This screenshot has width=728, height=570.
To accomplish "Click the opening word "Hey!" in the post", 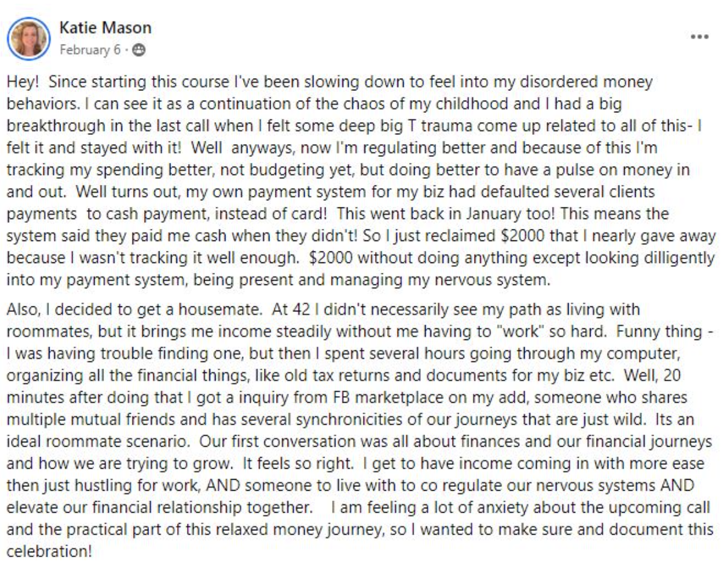I will coord(23,82).
